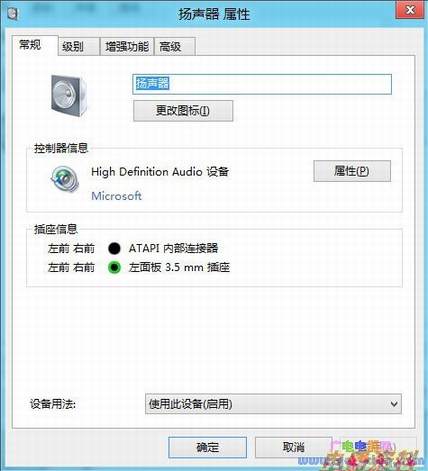The height and width of the screenshot is (471, 428).
Task: Open the 设备用法 dropdown arrow
Action: pyautogui.click(x=394, y=404)
